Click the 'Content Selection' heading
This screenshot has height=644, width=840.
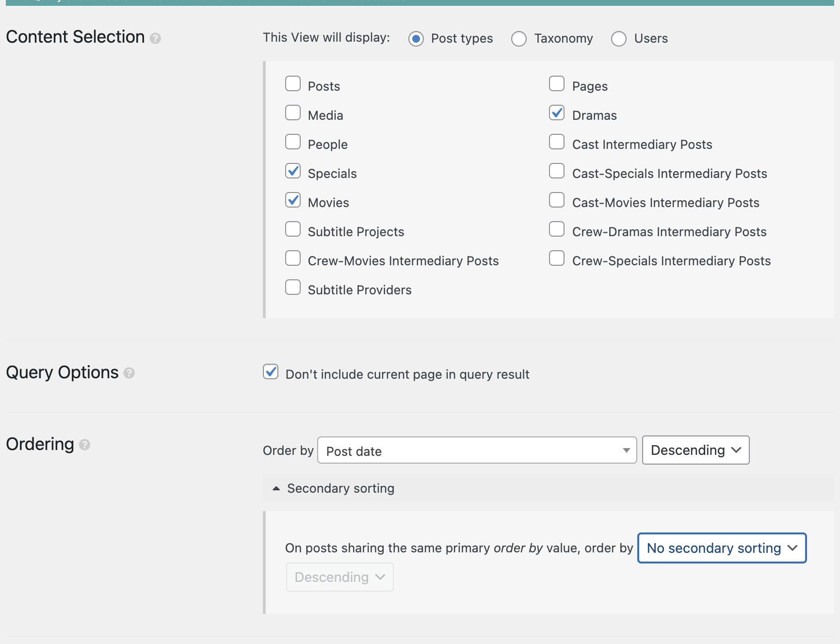tap(75, 37)
